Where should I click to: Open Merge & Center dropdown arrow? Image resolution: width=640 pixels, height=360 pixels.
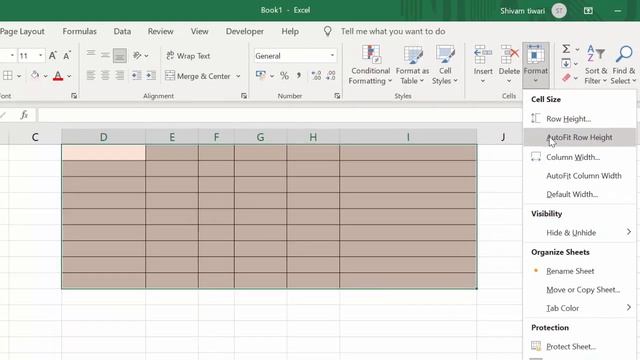[x=238, y=76]
